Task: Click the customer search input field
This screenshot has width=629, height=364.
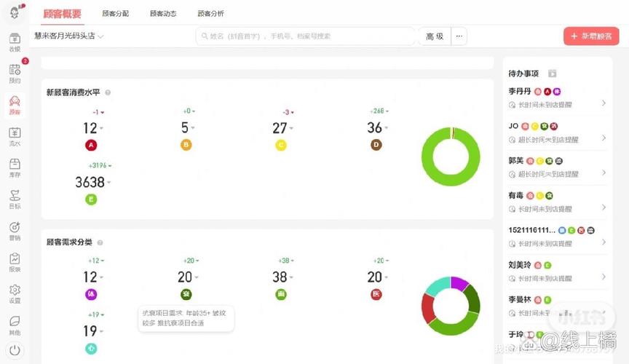Action: coord(306,36)
